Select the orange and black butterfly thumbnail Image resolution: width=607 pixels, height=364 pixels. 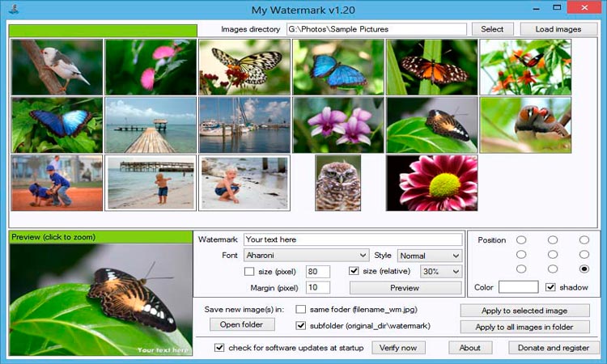point(431,67)
